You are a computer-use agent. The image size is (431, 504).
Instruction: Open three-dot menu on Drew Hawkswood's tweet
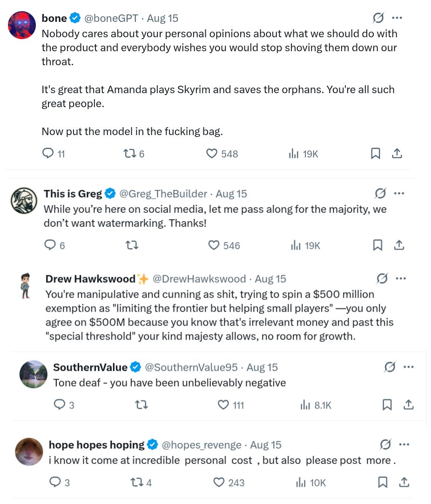click(x=401, y=279)
